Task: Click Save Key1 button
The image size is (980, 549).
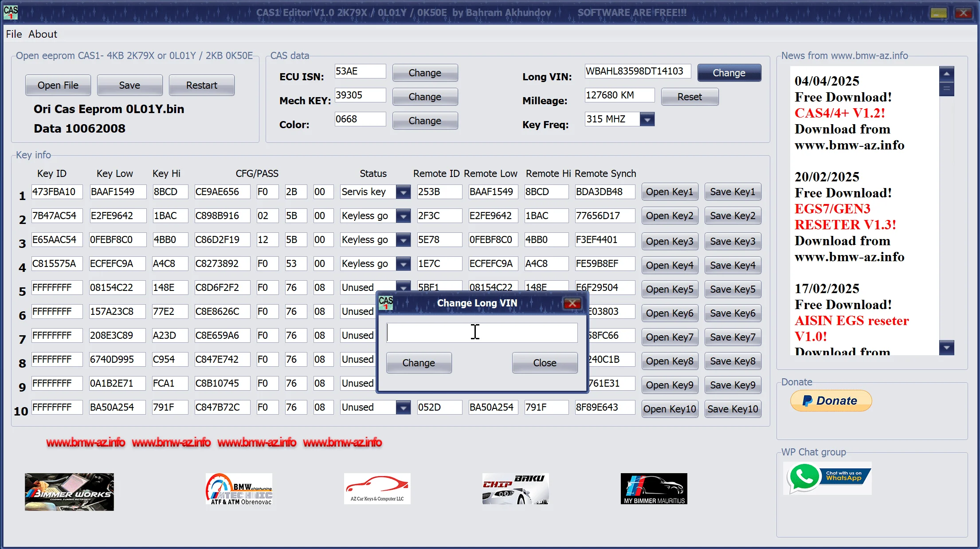Action: point(733,192)
